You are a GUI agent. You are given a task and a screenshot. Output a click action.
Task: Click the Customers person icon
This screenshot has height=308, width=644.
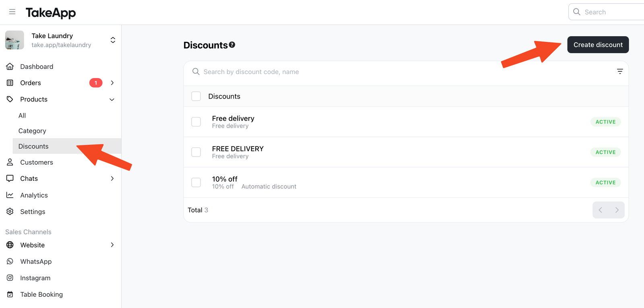click(x=10, y=162)
